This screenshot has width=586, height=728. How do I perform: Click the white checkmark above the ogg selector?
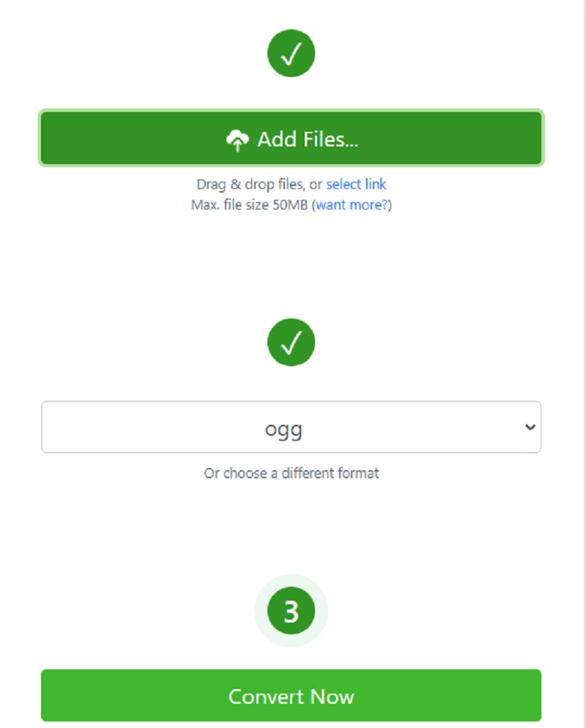[x=291, y=343]
